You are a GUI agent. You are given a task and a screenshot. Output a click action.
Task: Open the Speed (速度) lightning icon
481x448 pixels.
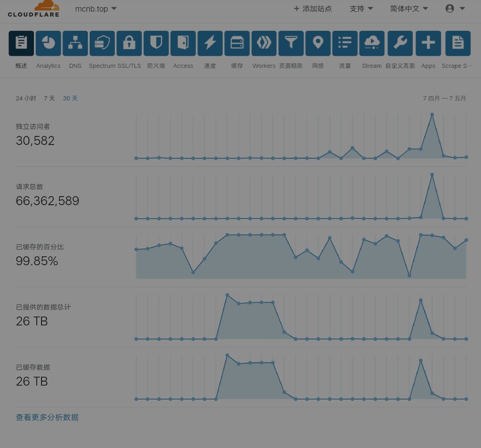(x=210, y=43)
